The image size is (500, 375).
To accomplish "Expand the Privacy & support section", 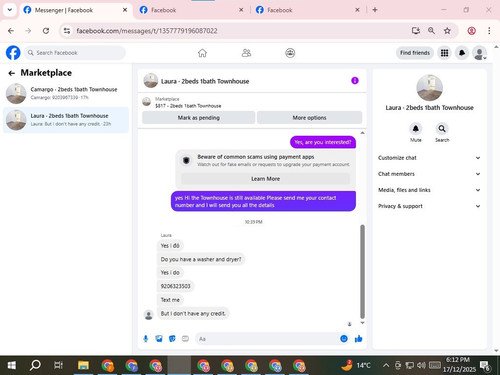I will 429,206.
